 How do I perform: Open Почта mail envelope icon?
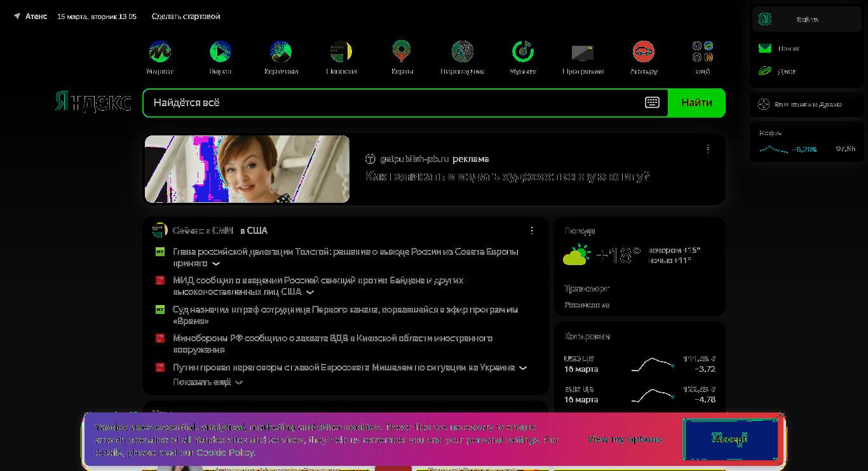pyautogui.click(x=765, y=48)
